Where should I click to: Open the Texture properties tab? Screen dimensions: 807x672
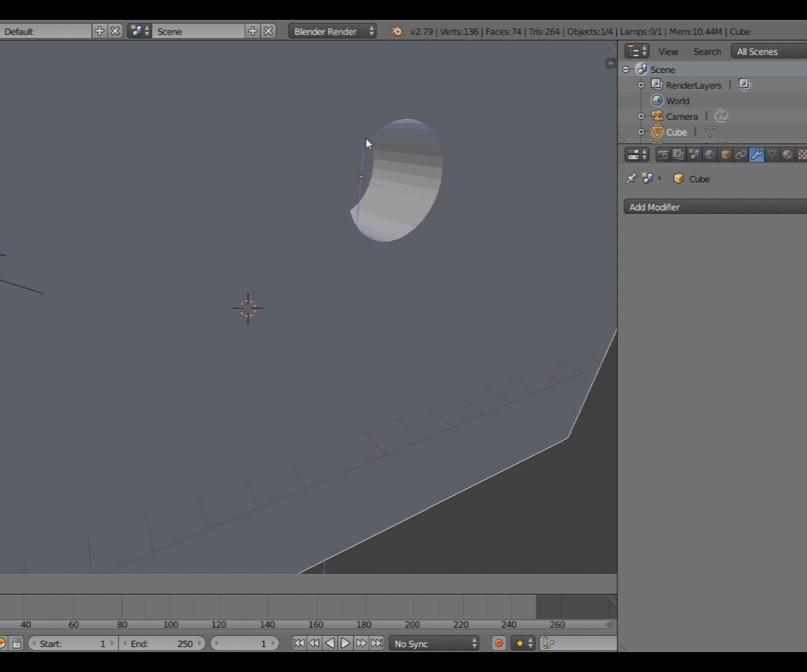pos(803,154)
